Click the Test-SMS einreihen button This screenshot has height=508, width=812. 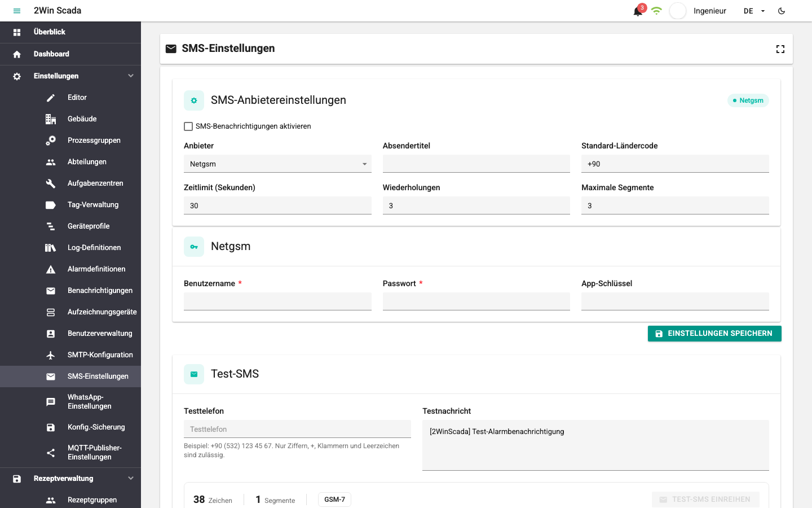[x=705, y=500]
